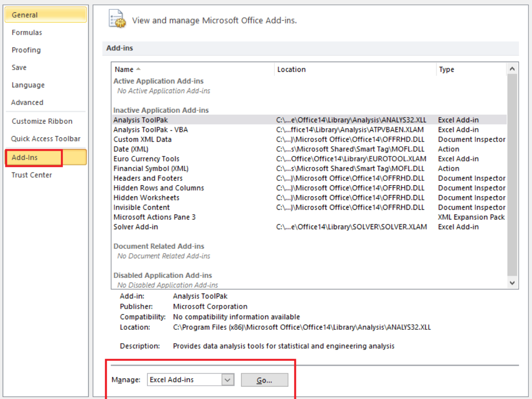Viewport: 532px width, 399px height.
Task: Click the list scrollbar down arrow
Action: pyautogui.click(x=512, y=282)
